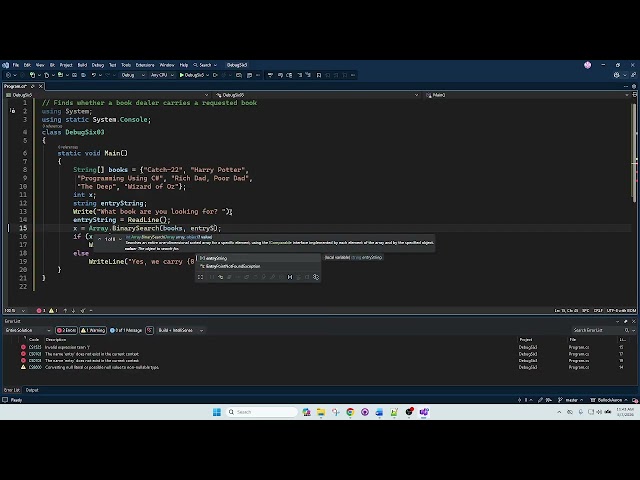Open the Entire Solution scope dropdown
This screenshot has height=480, width=640.
[28, 330]
